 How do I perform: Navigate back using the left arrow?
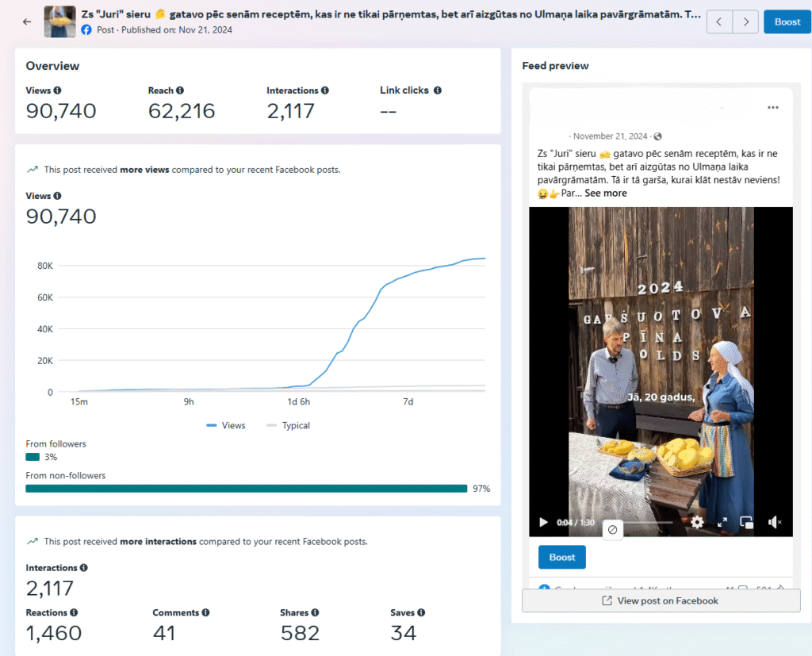(x=25, y=21)
